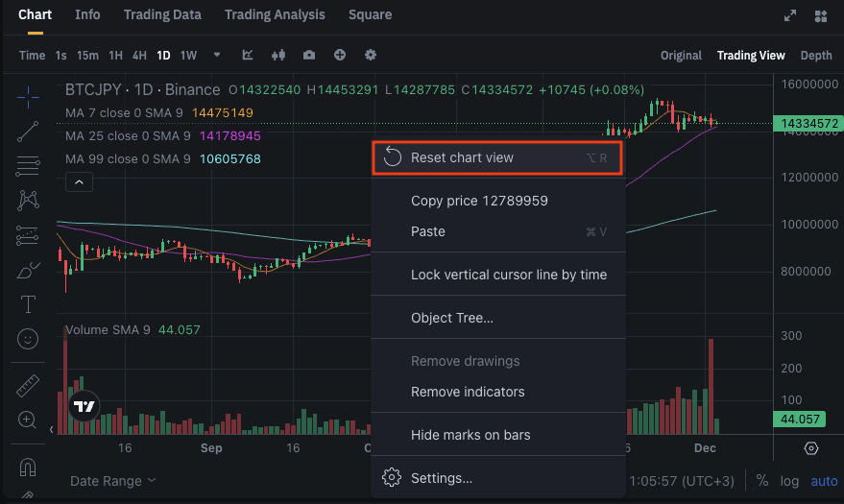Toggle percentage price scale
This screenshot has width=844, height=504.
pos(762,480)
